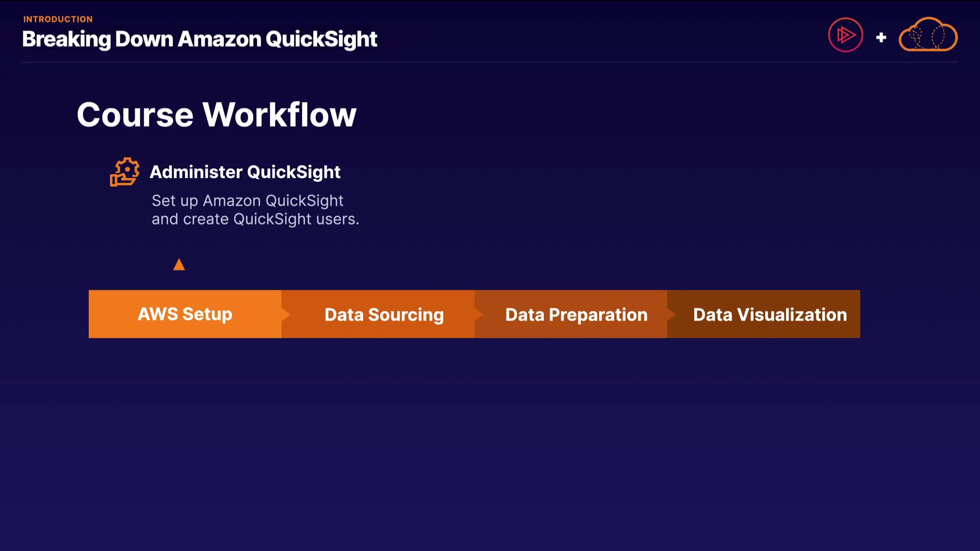Click arrow between Data Sourcing and Data Preparation
Screen dimensions: 980x551
(479, 314)
